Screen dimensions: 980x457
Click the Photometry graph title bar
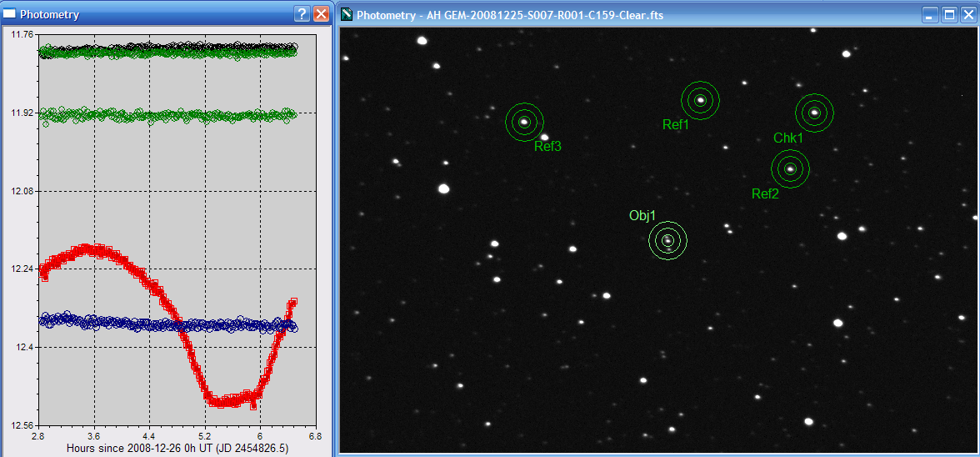pos(150,14)
